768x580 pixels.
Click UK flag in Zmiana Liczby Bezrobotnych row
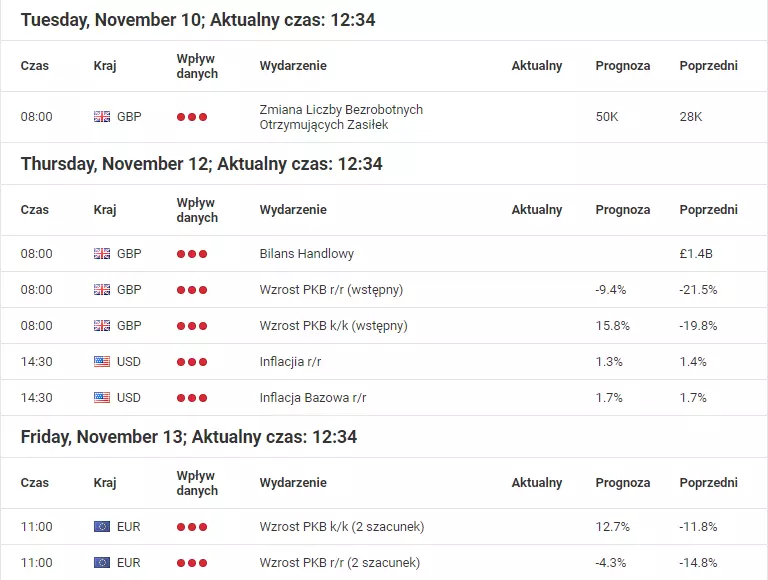point(102,117)
